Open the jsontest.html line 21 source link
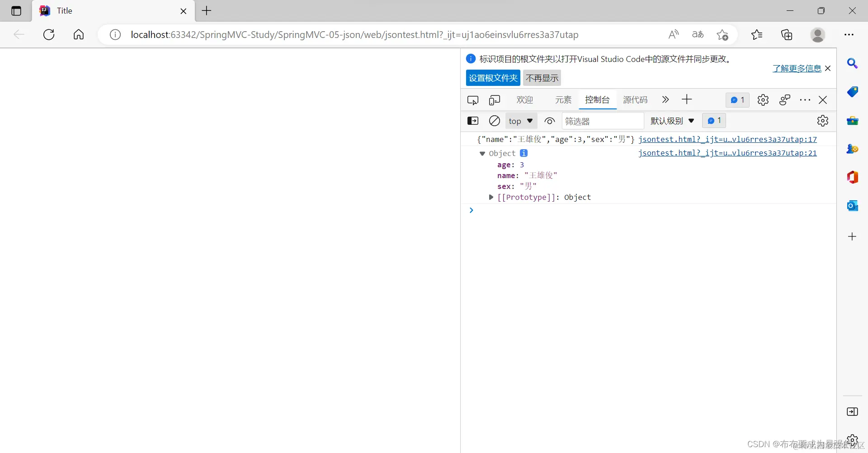 coord(727,153)
